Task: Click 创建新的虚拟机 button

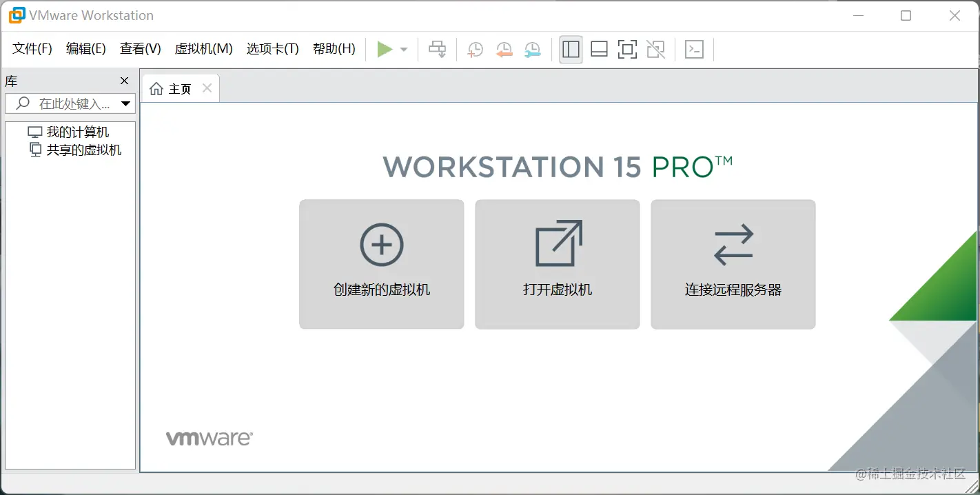Action: [382, 264]
